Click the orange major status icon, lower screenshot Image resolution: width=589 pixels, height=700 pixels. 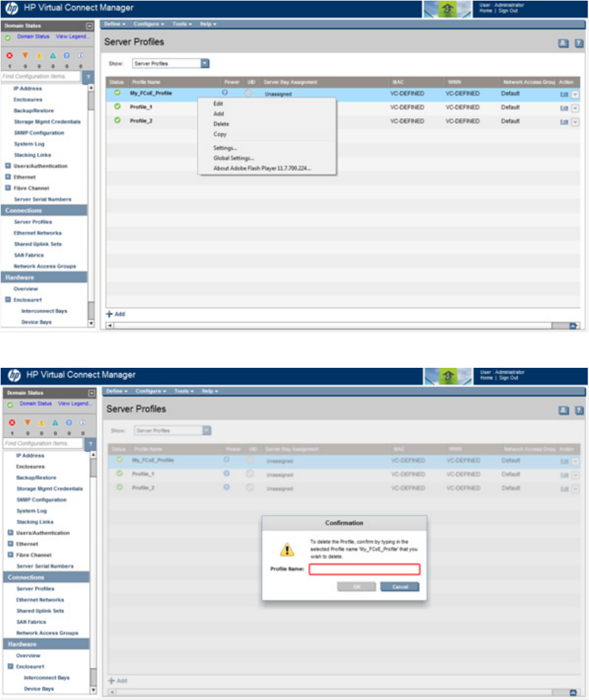pos(27,423)
